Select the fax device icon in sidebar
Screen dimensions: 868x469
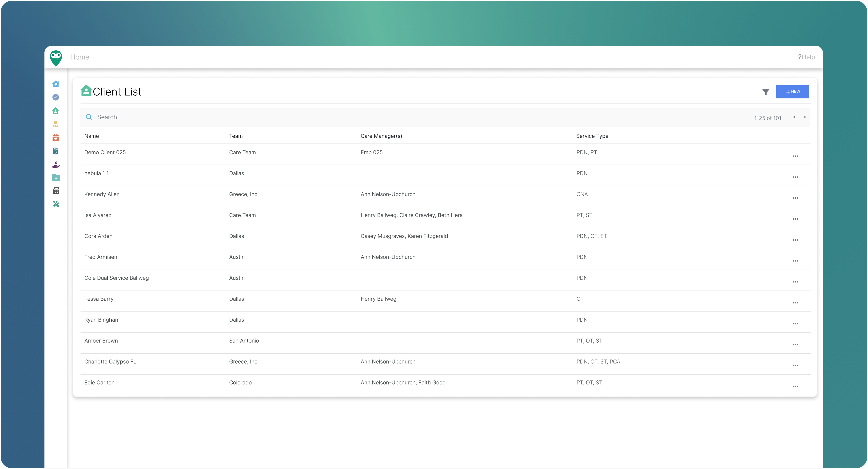[56, 190]
